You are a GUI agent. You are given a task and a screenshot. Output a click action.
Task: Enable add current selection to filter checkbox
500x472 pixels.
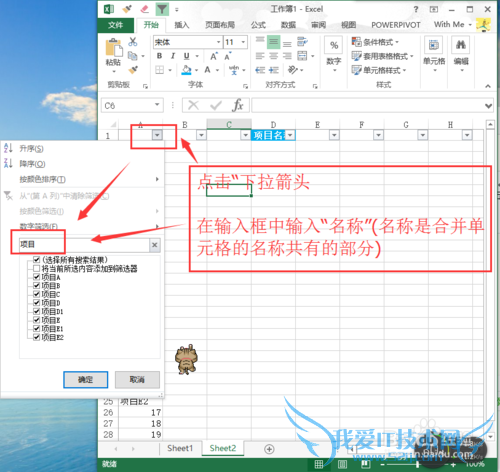point(37,268)
